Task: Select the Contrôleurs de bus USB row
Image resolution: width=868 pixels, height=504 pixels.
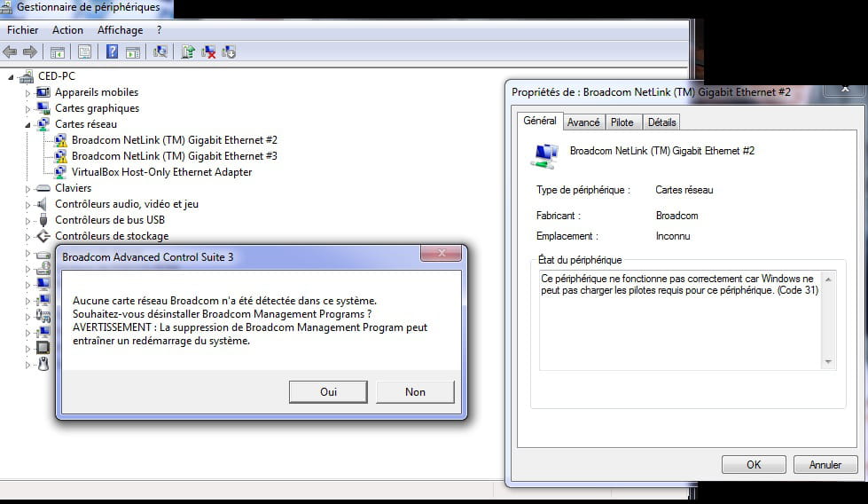Action: click(x=110, y=220)
